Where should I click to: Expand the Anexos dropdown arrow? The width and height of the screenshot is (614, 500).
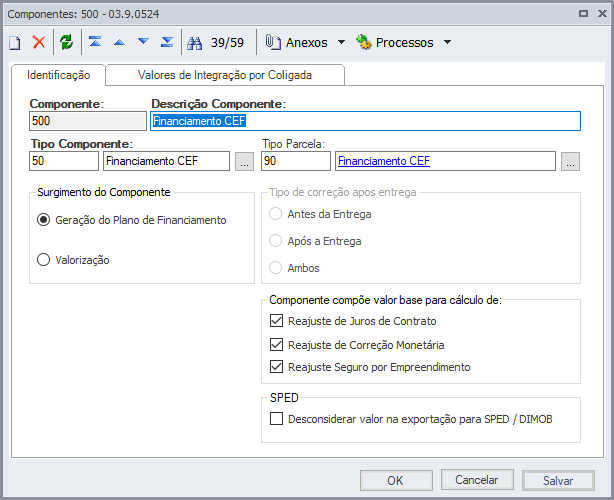click(341, 42)
